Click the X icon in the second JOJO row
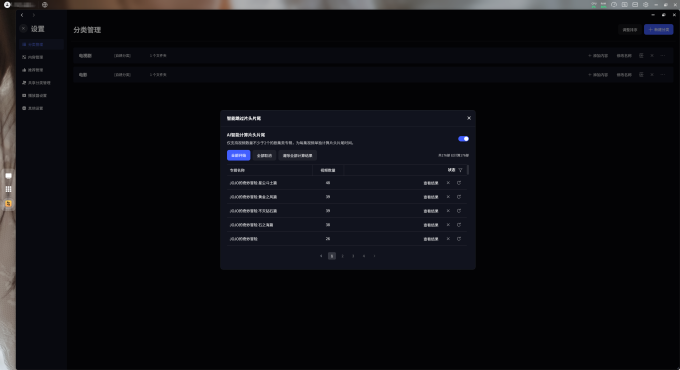This screenshot has width=680, height=370. pyautogui.click(x=448, y=197)
